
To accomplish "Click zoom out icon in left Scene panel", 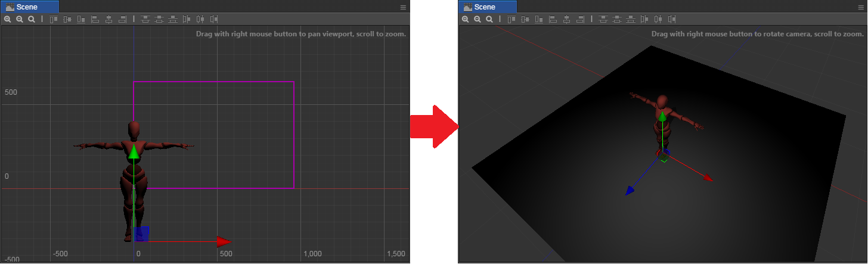I will pos(20,19).
